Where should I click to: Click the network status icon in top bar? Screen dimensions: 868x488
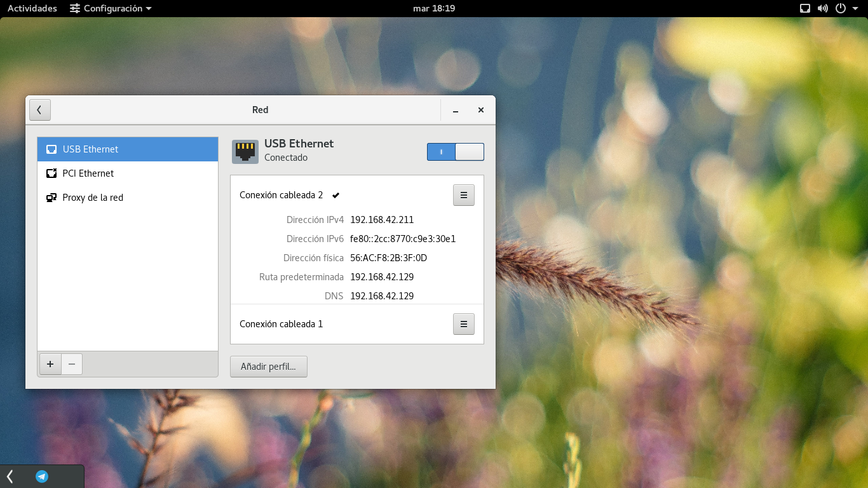(x=805, y=8)
